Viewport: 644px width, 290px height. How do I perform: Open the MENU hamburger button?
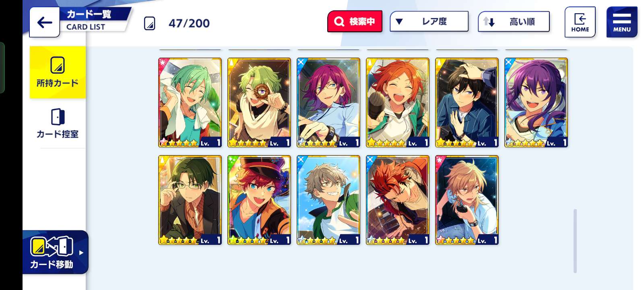pyautogui.click(x=622, y=22)
